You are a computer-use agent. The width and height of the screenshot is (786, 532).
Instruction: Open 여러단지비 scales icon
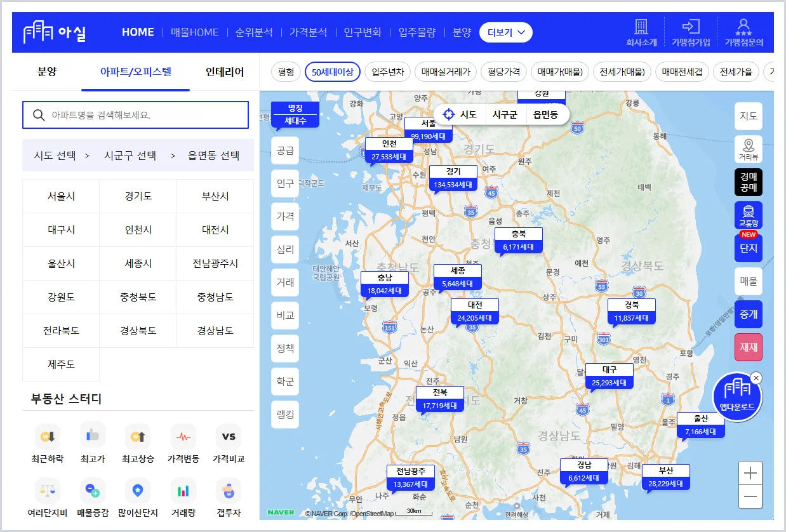[48, 491]
